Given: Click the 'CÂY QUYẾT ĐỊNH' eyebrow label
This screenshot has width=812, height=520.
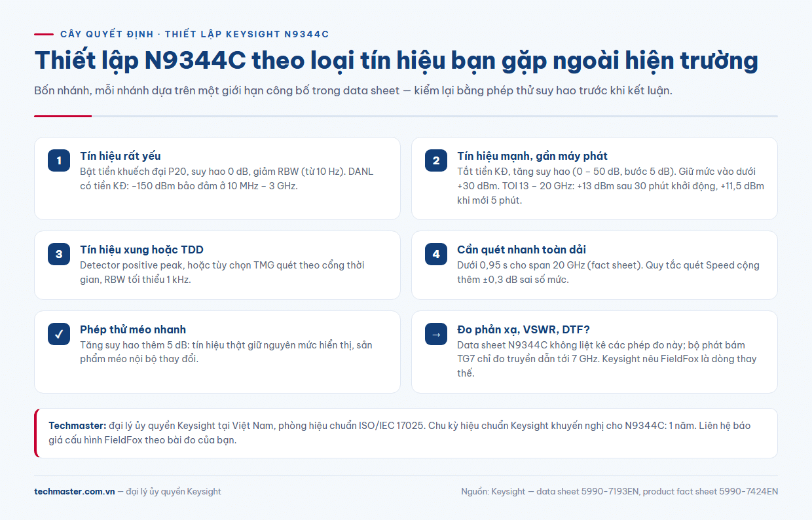Looking at the screenshot, I should click(106, 34).
